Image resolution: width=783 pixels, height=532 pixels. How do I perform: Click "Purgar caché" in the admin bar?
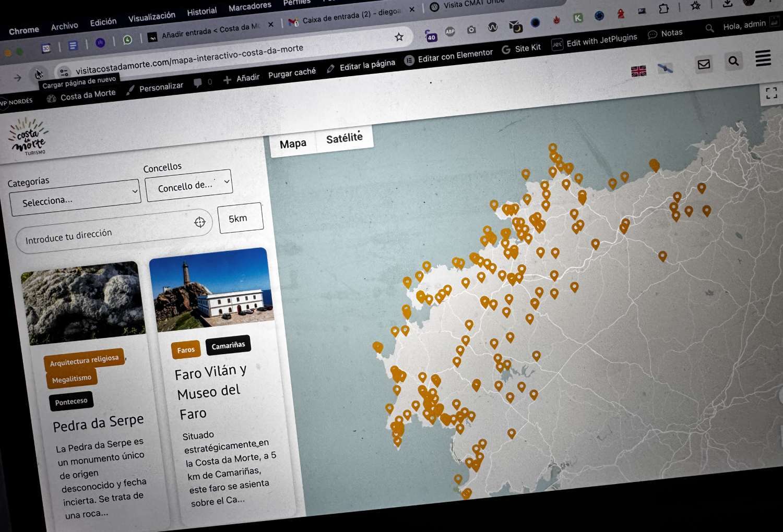coord(292,71)
